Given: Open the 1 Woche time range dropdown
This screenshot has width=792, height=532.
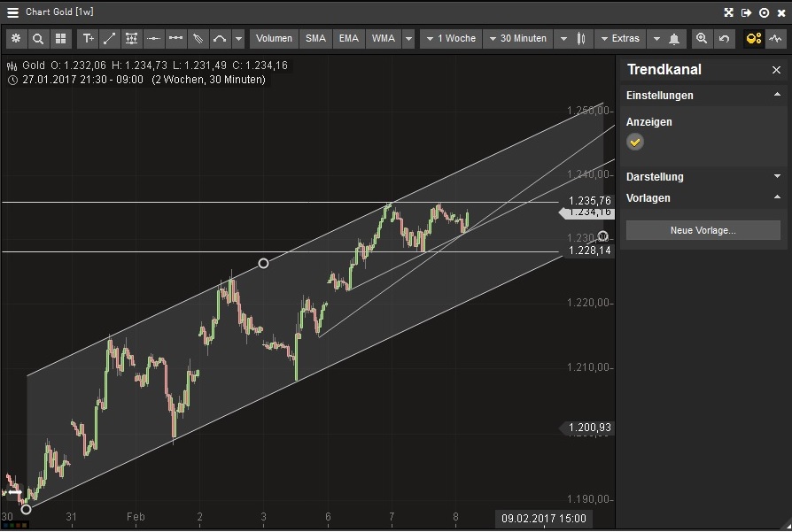Looking at the screenshot, I should click(451, 39).
